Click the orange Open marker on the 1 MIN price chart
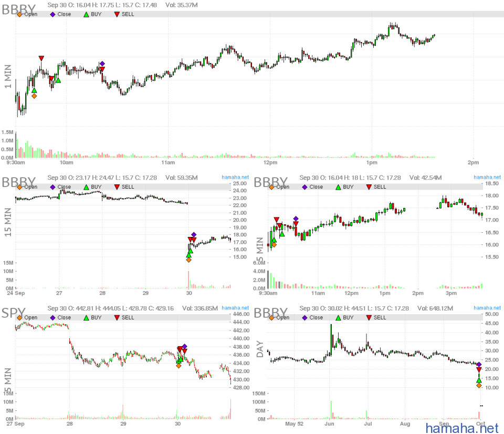This screenshot has width=504, height=434. (x=34, y=96)
